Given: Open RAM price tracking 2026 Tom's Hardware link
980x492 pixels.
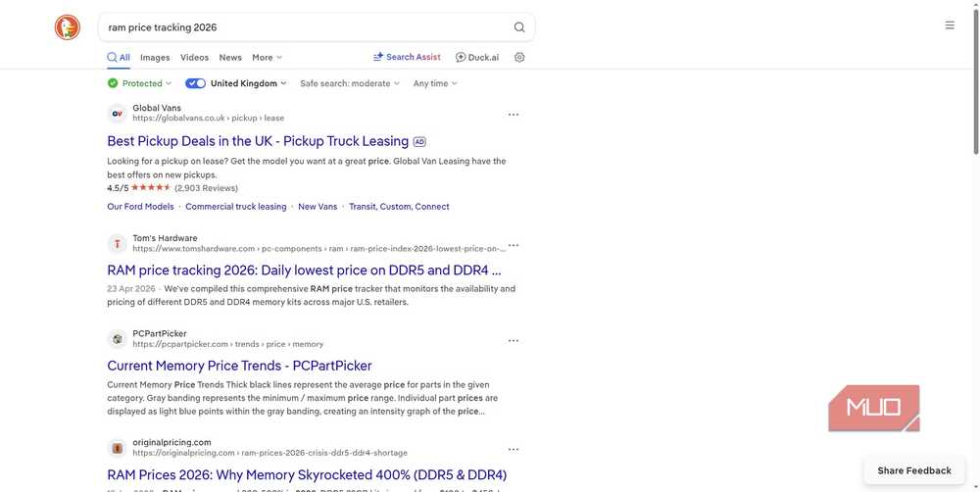Looking at the screenshot, I should 304,271.
